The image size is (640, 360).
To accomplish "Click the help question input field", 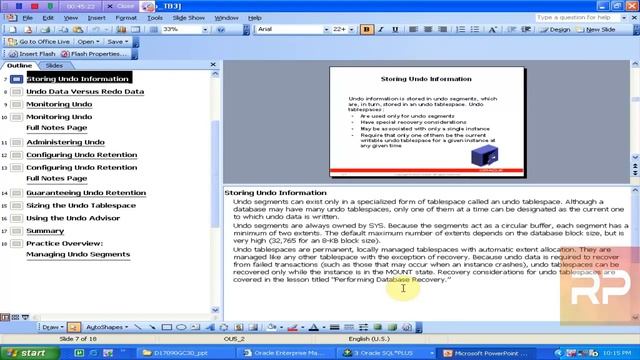I will (578, 18).
